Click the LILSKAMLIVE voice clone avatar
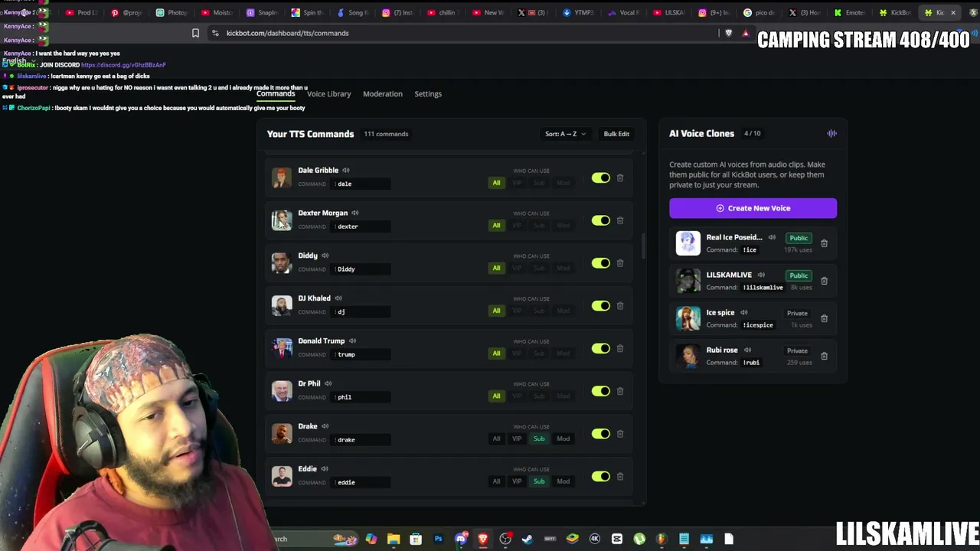 688,281
